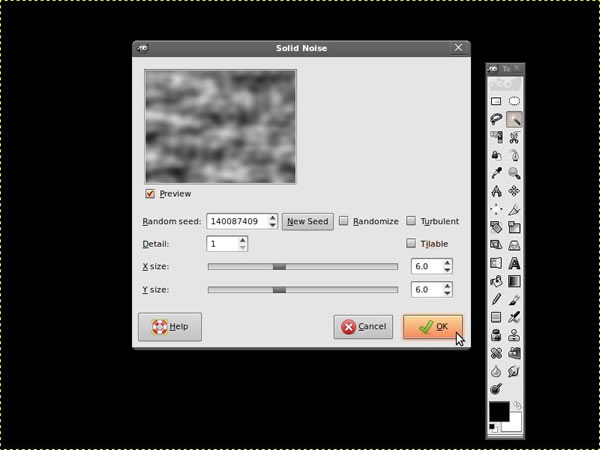Image resolution: width=600 pixels, height=450 pixels.
Task: Close the Toolbox window
Action: pyautogui.click(x=517, y=68)
